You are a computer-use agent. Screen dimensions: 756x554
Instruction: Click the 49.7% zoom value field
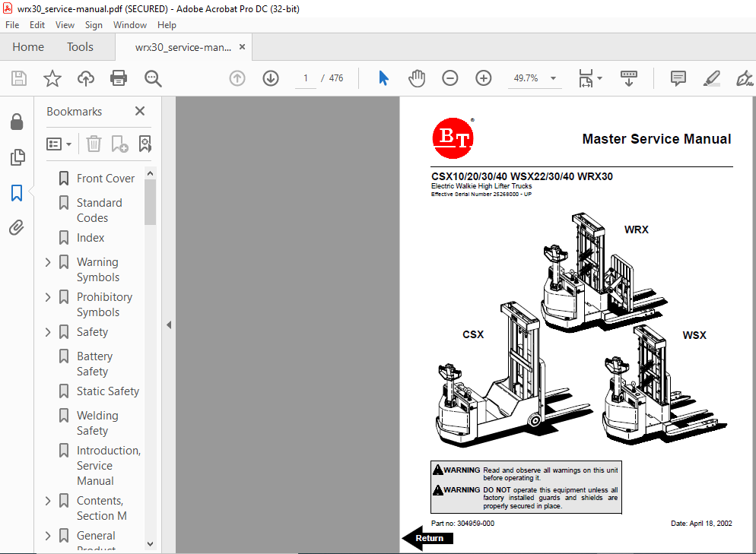tap(526, 78)
